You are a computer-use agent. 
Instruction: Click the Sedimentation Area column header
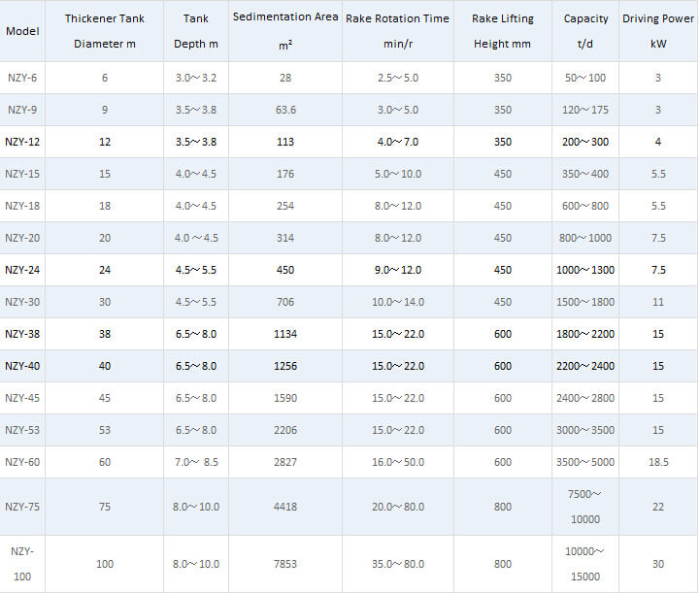tap(285, 31)
